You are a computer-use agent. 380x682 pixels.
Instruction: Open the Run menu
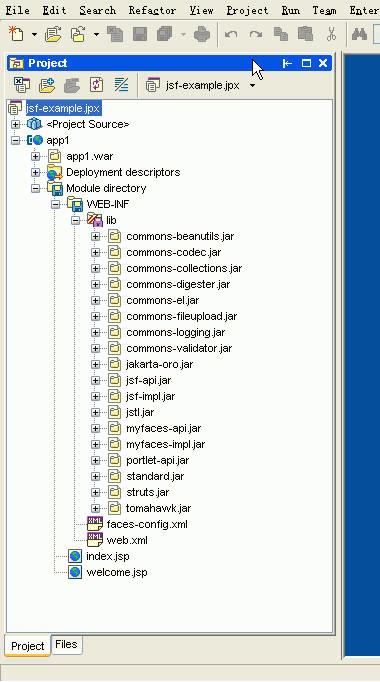[290, 10]
